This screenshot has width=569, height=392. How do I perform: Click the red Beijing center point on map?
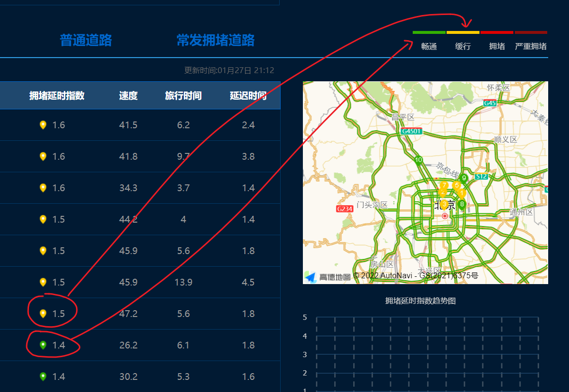click(445, 216)
